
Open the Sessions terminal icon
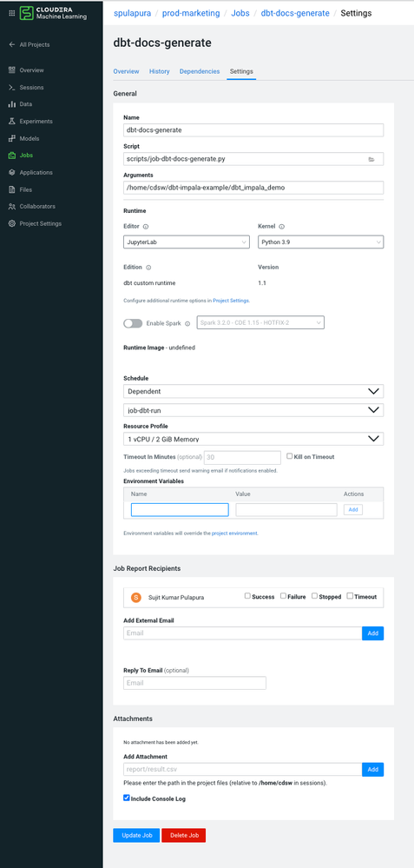(11, 88)
